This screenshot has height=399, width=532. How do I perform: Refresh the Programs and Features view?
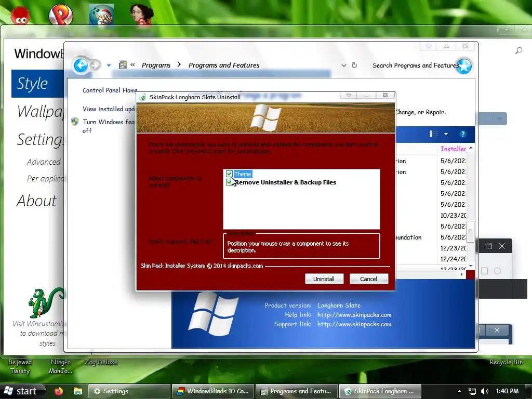pos(354,65)
